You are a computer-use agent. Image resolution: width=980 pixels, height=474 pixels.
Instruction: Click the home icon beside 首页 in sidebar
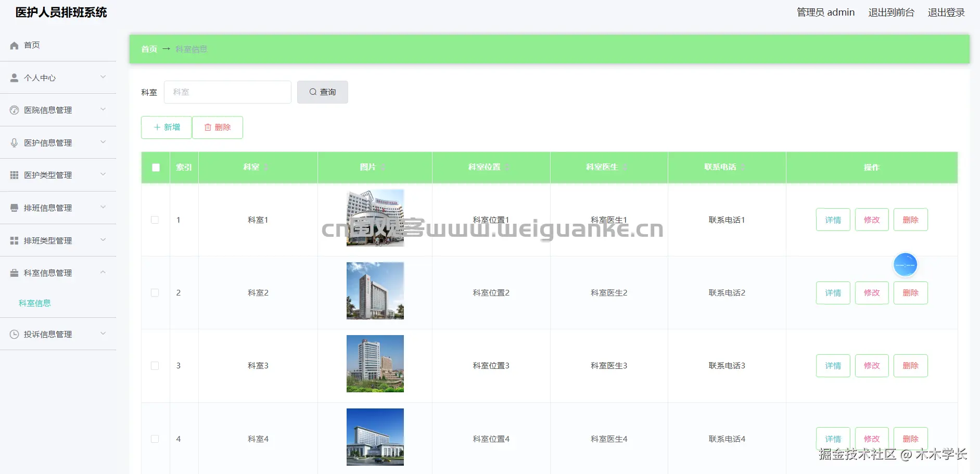tap(15, 45)
